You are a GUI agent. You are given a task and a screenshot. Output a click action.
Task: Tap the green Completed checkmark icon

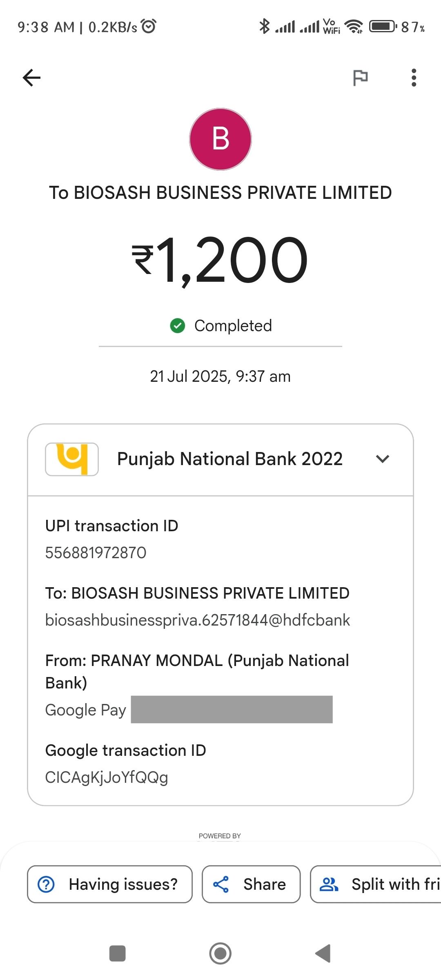[x=178, y=326]
